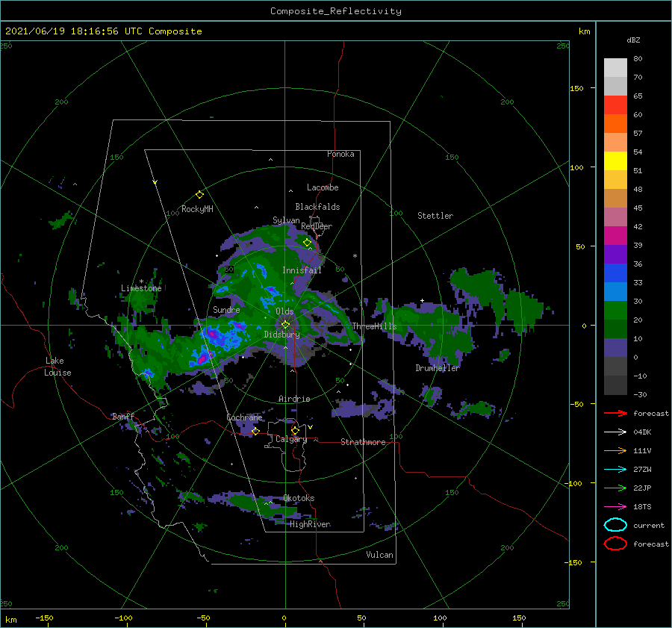
Task: Select the yellow diamond marker below Cochrane
Action: pos(255,431)
